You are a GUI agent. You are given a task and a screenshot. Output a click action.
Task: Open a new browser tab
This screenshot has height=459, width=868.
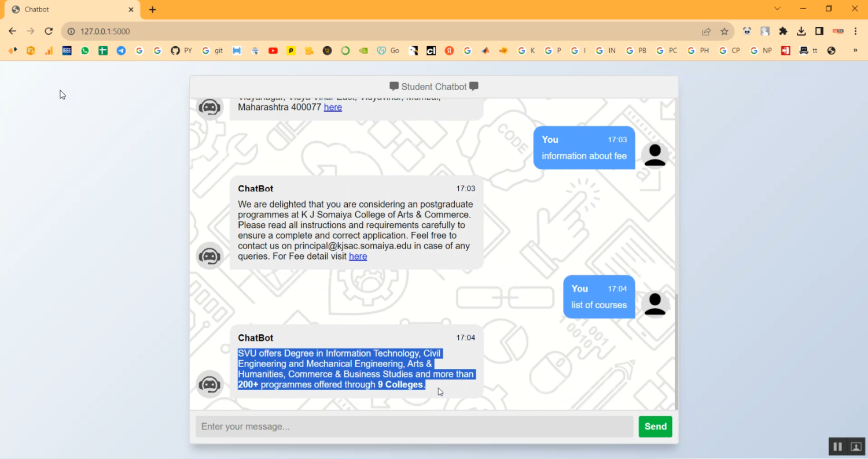click(153, 10)
